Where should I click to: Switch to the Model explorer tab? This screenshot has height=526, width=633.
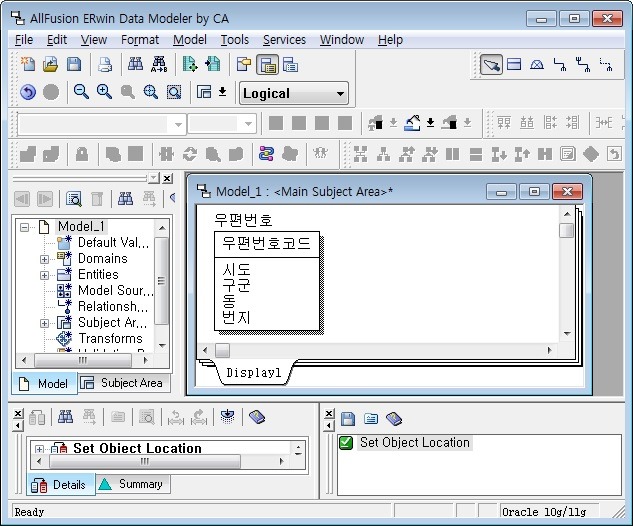44,383
